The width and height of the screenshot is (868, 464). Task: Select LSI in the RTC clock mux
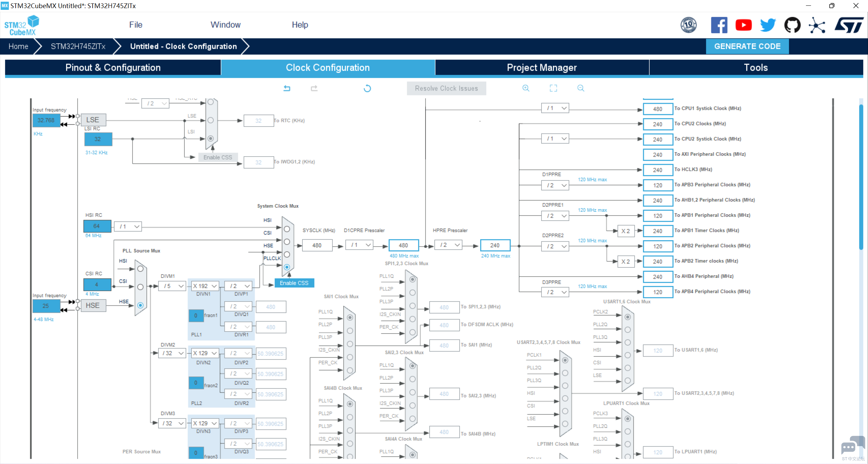(x=211, y=138)
